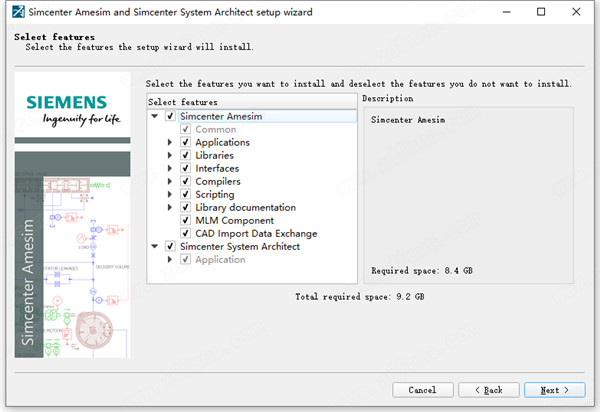Toggle the Application checkbox under System Architect
Viewport: 600px width, 412px height.
186,259
